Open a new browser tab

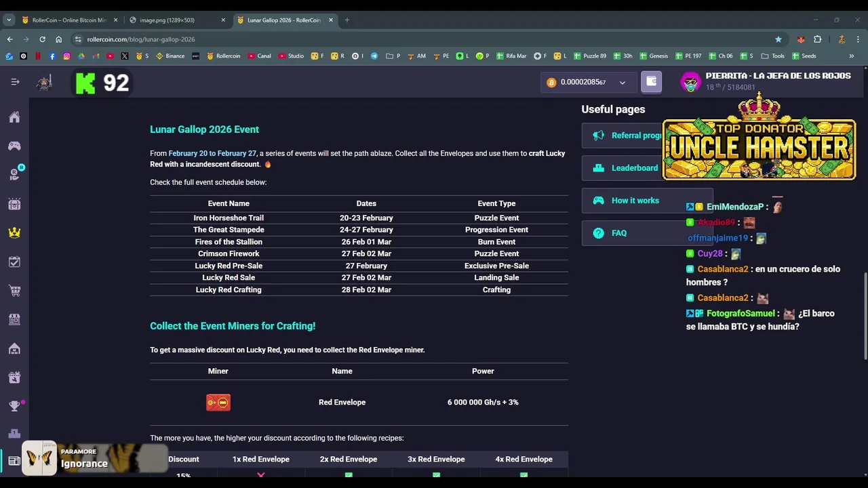pyautogui.click(x=347, y=20)
